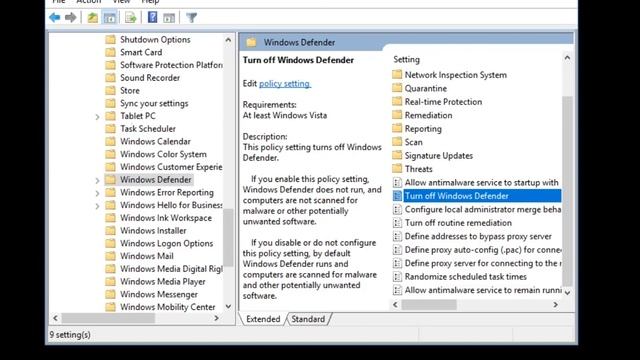Click the Show/Hide action pane icon

[x=169, y=18]
